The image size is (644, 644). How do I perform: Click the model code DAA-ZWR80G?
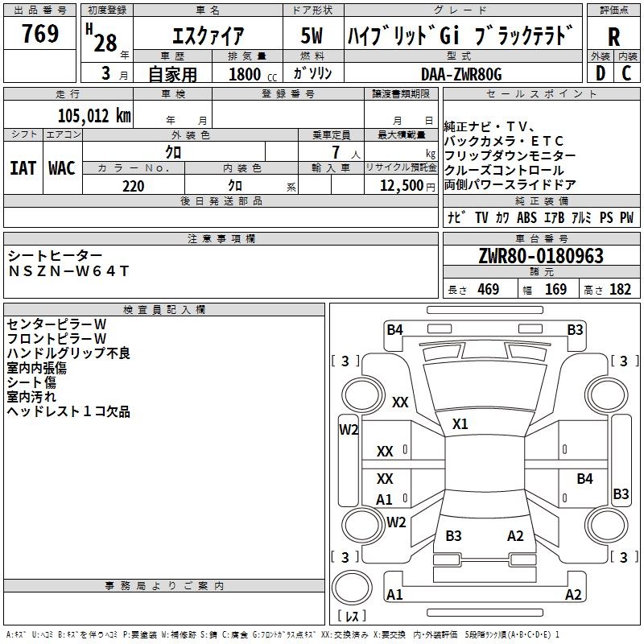point(461,75)
